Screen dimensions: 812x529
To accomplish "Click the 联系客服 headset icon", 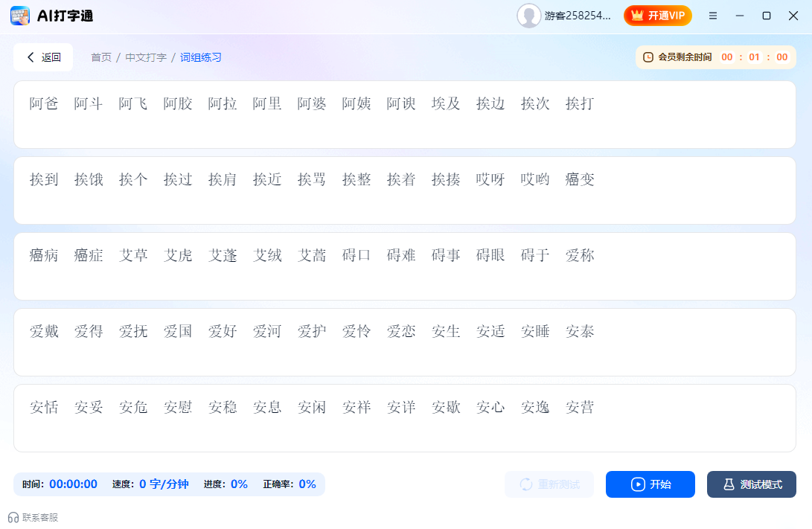I will click(13, 517).
